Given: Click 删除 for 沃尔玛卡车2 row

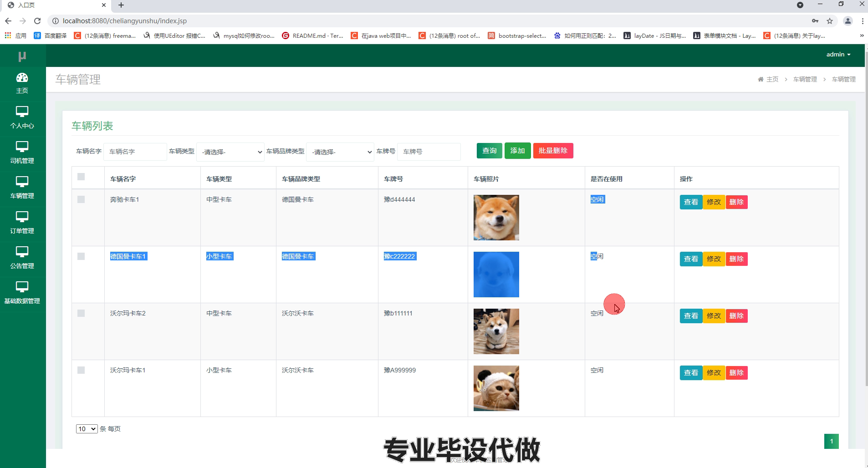Looking at the screenshot, I should (736, 316).
